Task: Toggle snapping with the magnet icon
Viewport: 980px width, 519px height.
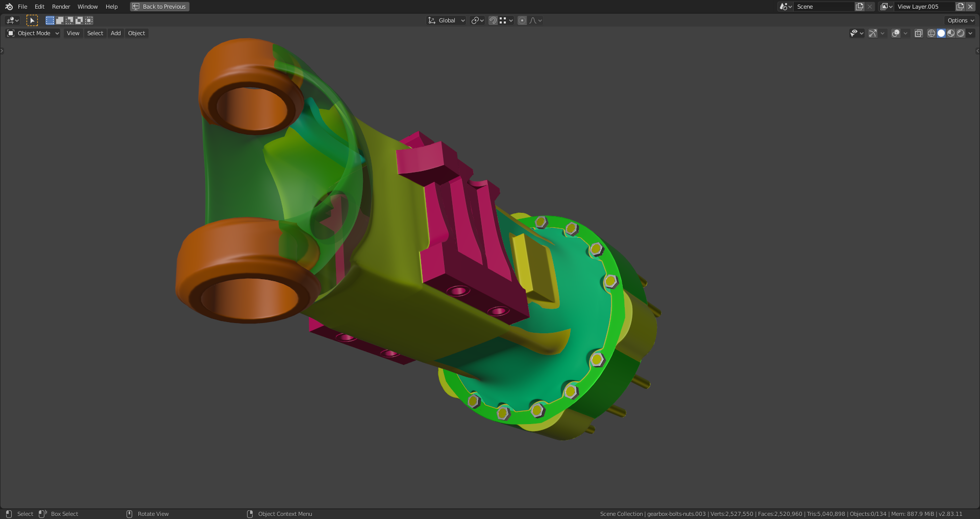Action: tap(493, 20)
